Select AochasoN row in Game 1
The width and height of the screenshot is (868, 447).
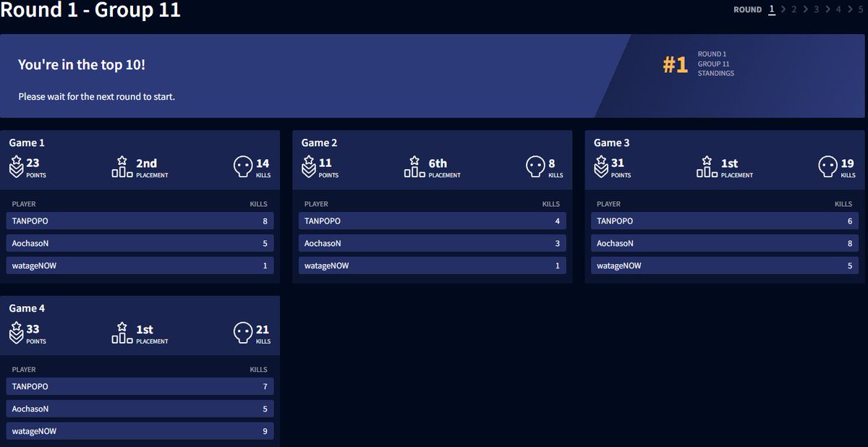coord(140,243)
